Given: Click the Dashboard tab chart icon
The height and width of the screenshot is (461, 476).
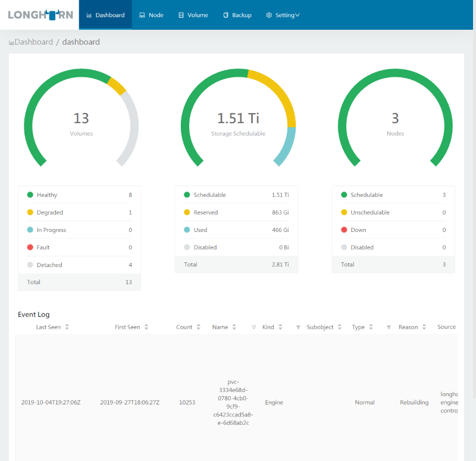Looking at the screenshot, I should (x=89, y=15).
